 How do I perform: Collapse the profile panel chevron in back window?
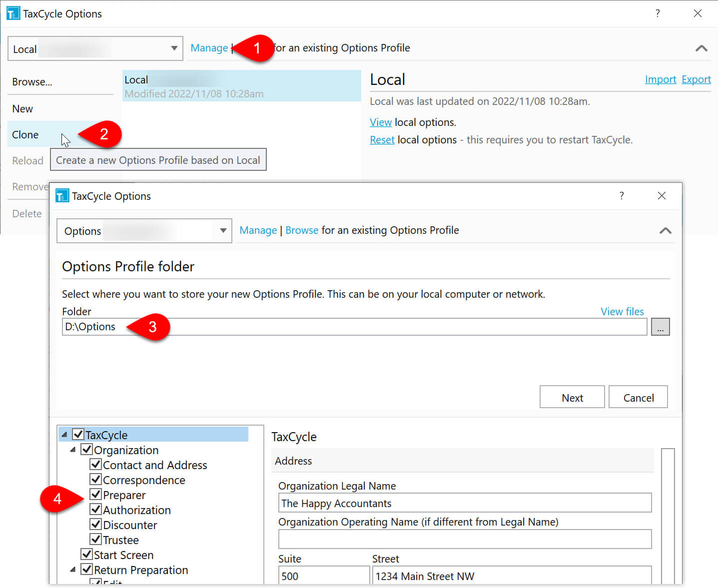[702, 48]
